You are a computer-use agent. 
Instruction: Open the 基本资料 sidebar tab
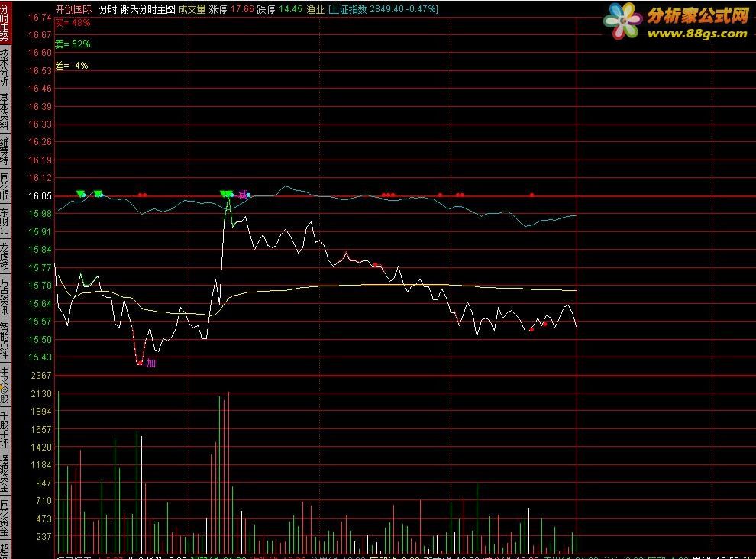(5, 112)
